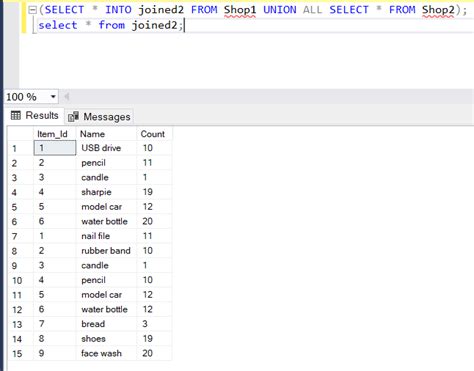
Task: Select the 'bread' name cell
Action: pyautogui.click(x=106, y=324)
